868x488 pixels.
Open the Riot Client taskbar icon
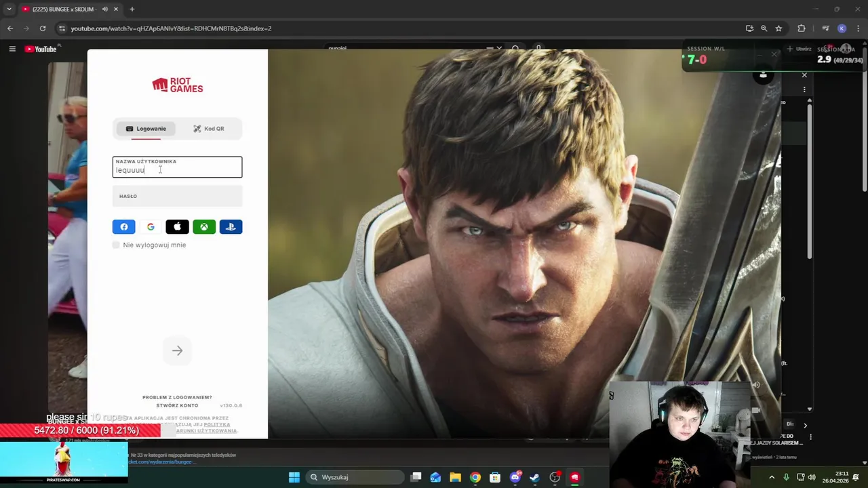574,477
